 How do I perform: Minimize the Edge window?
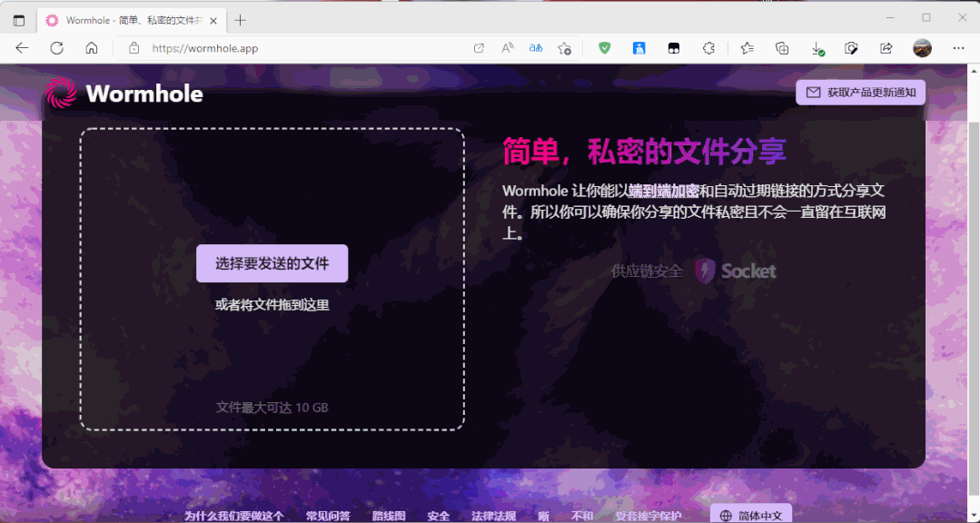891,17
